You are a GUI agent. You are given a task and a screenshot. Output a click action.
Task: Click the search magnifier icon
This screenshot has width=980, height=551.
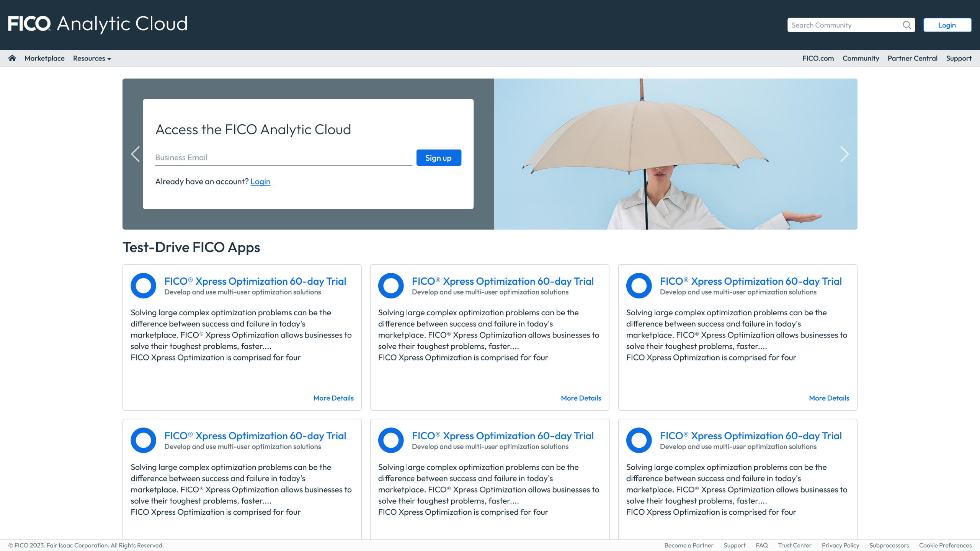[x=906, y=25]
